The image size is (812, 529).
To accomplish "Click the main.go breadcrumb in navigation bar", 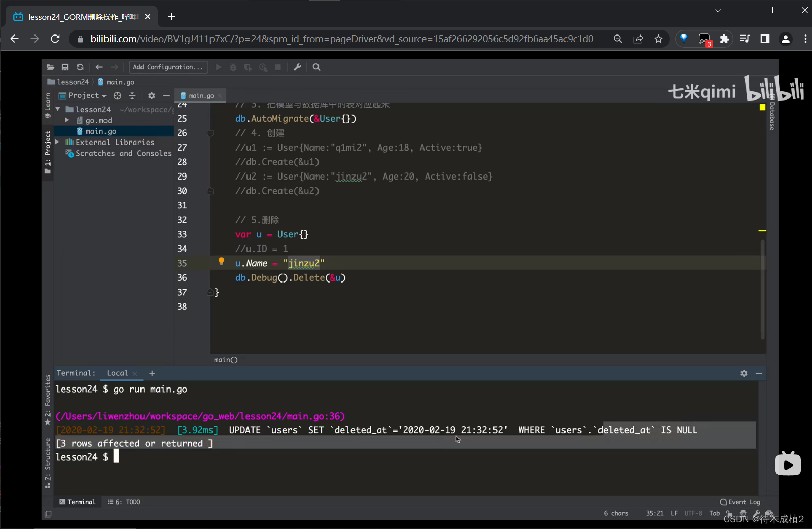I will coord(116,82).
